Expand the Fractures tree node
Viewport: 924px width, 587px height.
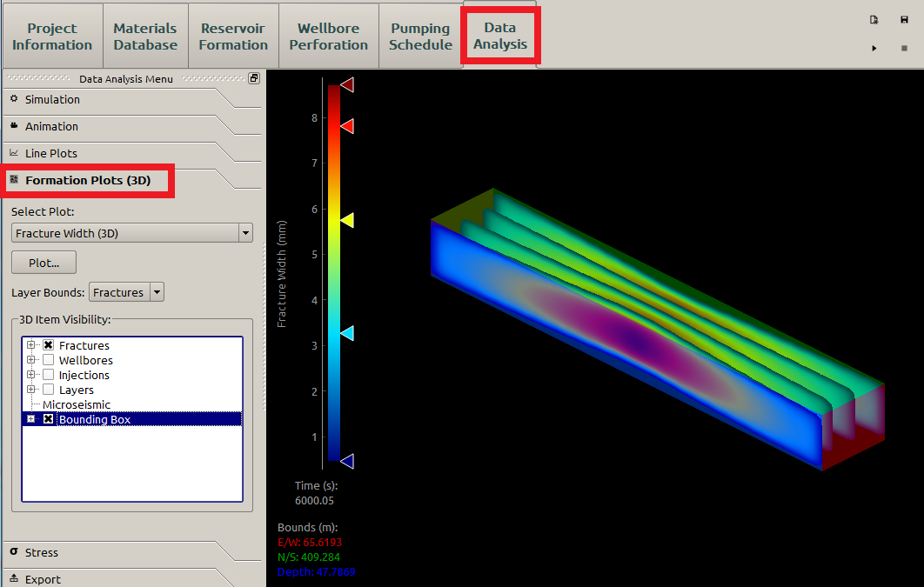(30, 345)
